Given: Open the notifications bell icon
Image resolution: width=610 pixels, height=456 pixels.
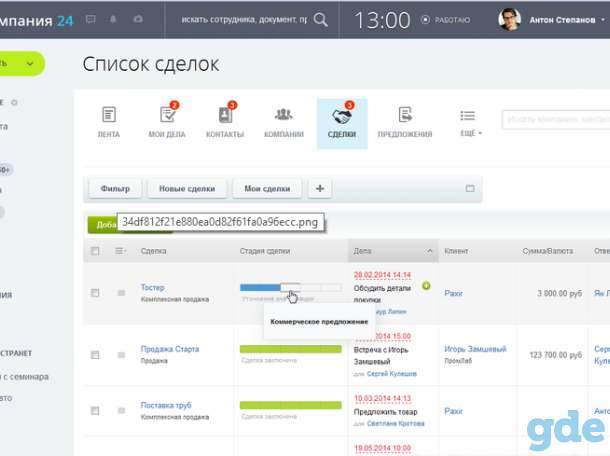Looking at the screenshot, I should click(x=113, y=19).
